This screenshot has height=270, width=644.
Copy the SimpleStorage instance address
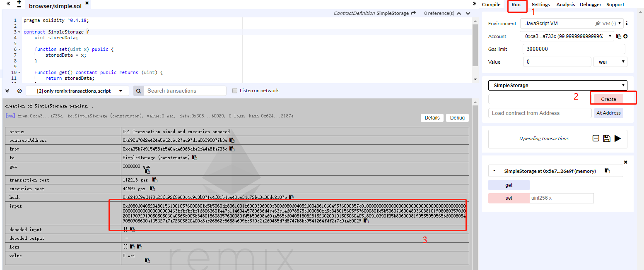coord(607,171)
